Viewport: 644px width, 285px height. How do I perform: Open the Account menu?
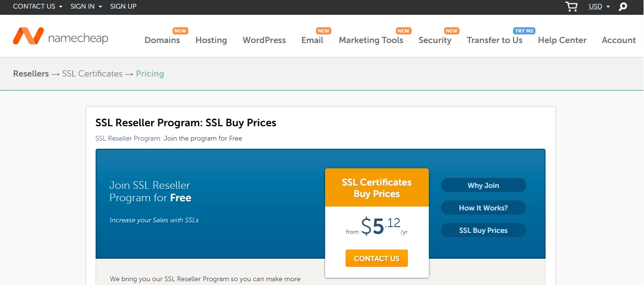[619, 40]
